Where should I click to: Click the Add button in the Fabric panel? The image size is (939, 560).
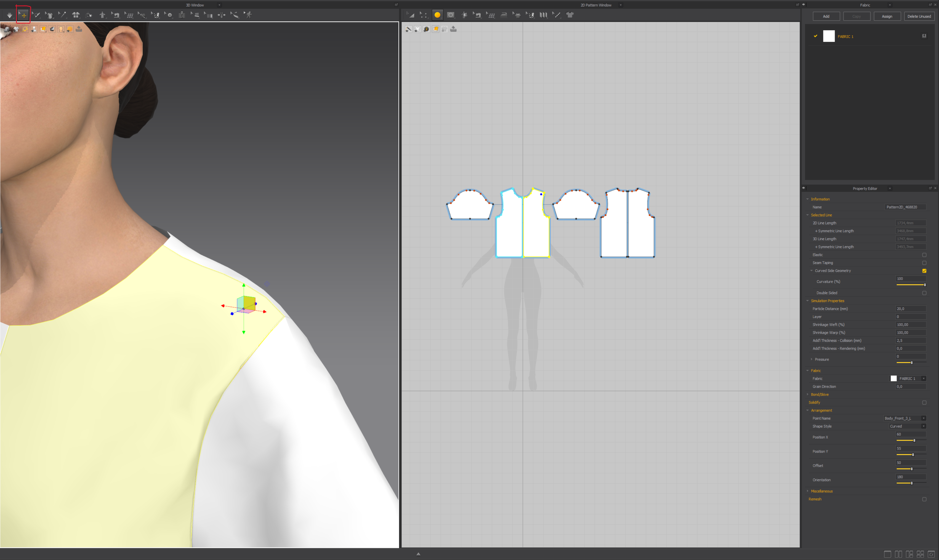click(x=826, y=16)
